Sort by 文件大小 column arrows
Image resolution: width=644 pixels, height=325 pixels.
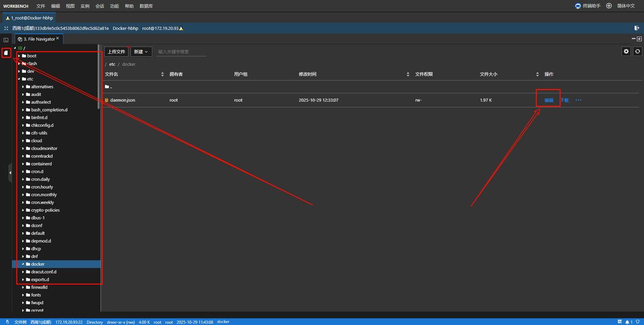(x=537, y=74)
